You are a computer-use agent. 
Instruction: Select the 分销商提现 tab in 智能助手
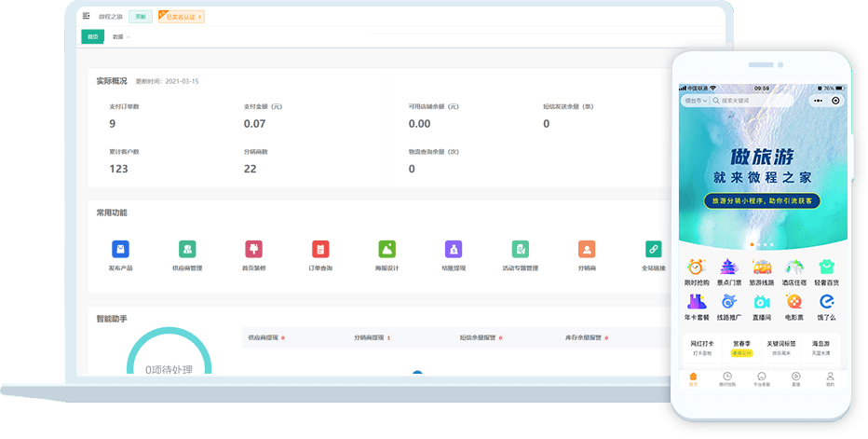pos(372,337)
